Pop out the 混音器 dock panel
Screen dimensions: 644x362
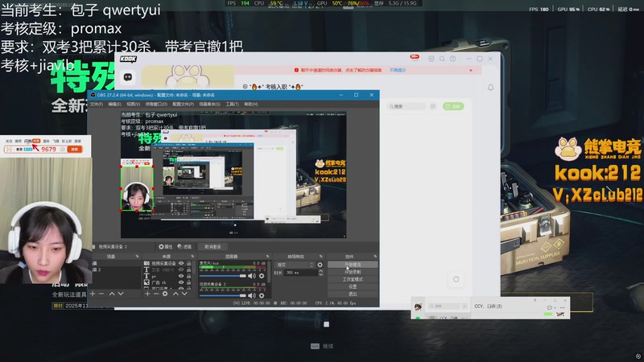click(x=267, y=257)
